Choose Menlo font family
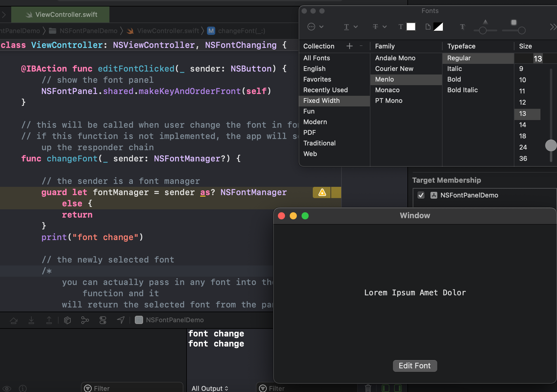The image size is (557, 392). click(406, 79)
